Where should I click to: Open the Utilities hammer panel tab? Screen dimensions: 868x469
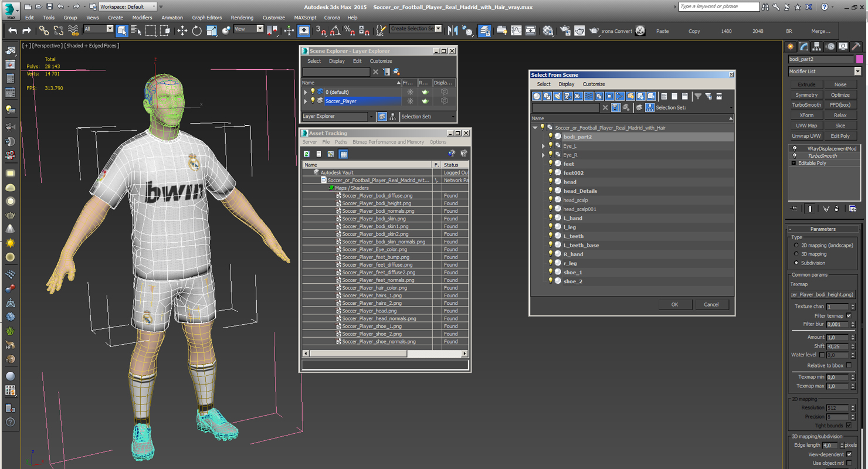(857, 46)
